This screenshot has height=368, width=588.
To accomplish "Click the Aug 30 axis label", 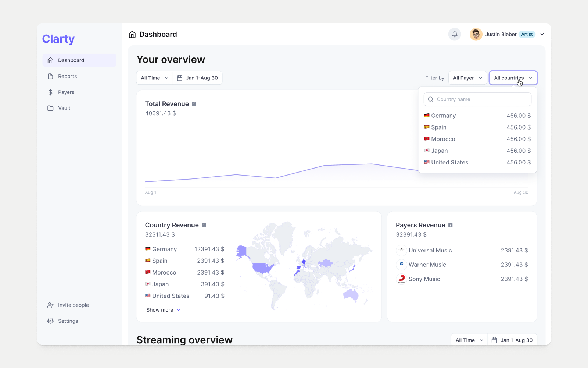I will 521,192.
